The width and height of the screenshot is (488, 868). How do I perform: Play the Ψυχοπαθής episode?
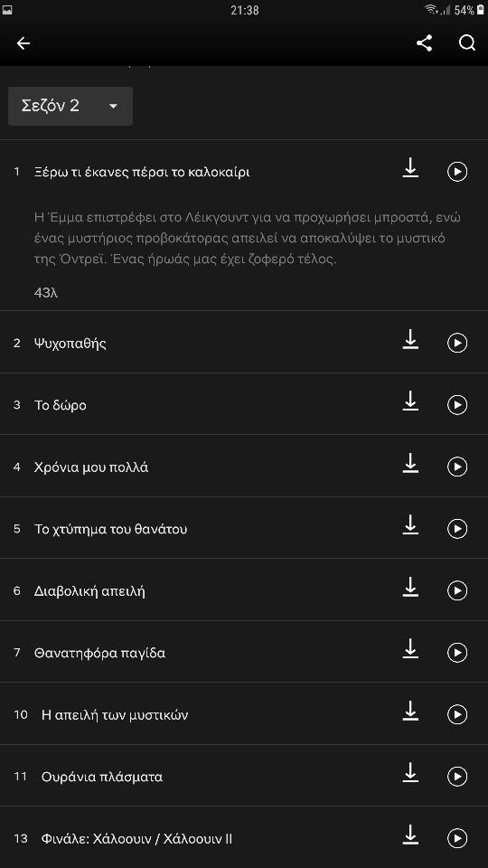457,344
